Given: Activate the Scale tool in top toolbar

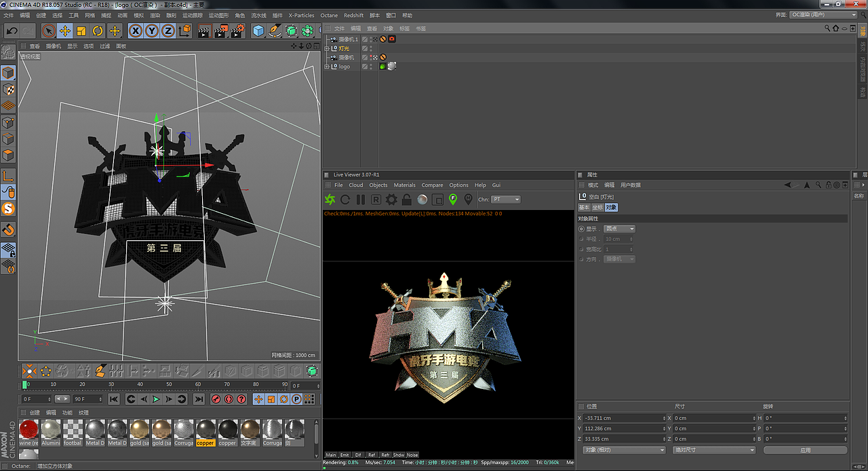Looking at the screenshot, I should [81, 31].
